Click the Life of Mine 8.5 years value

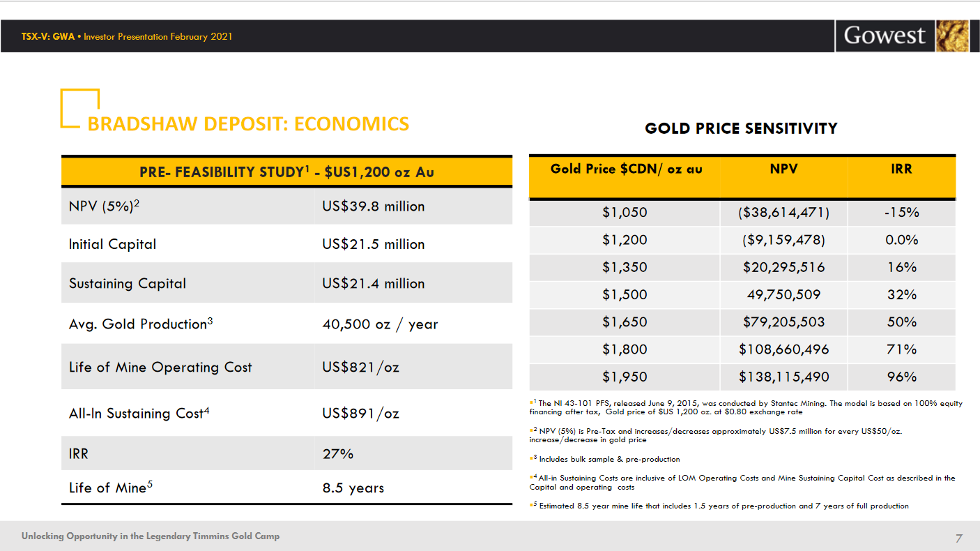point(353,488)
